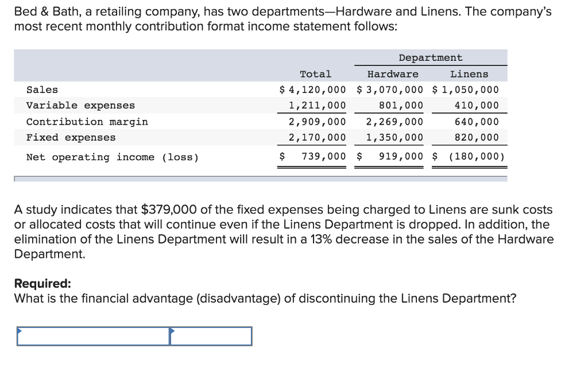The width and height of the screenshot is (588, 379).
Task: Click the Hardware fixed expenses value 1,350,000
Action: [x=395, y=138]
